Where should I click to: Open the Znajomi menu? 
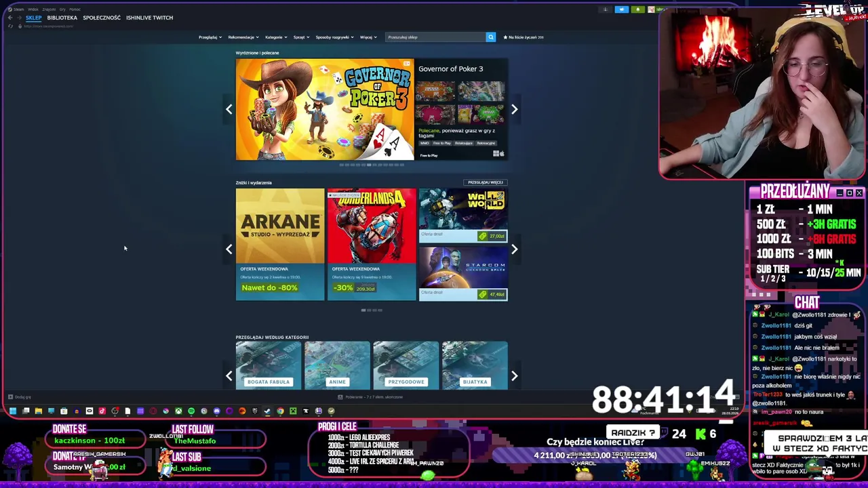click(x=49, y=9)
